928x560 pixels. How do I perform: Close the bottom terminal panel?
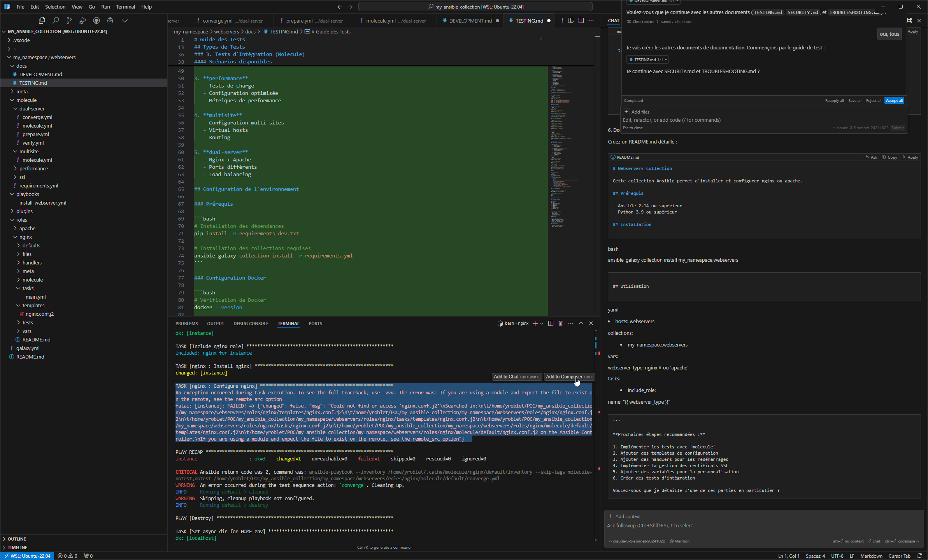click(x=591, y=323)
